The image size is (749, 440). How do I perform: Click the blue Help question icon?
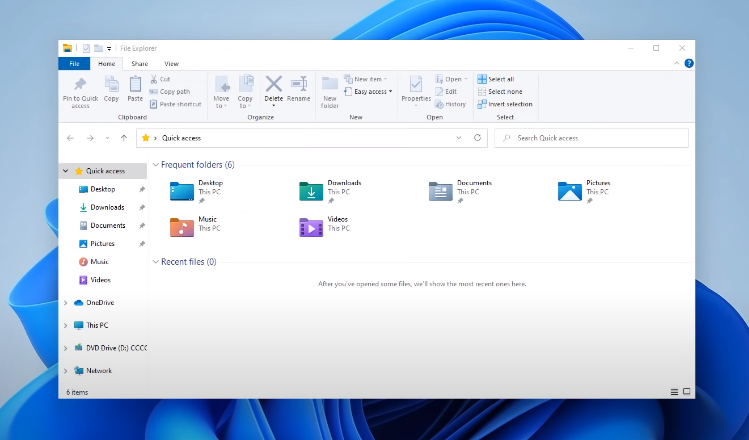689,63
